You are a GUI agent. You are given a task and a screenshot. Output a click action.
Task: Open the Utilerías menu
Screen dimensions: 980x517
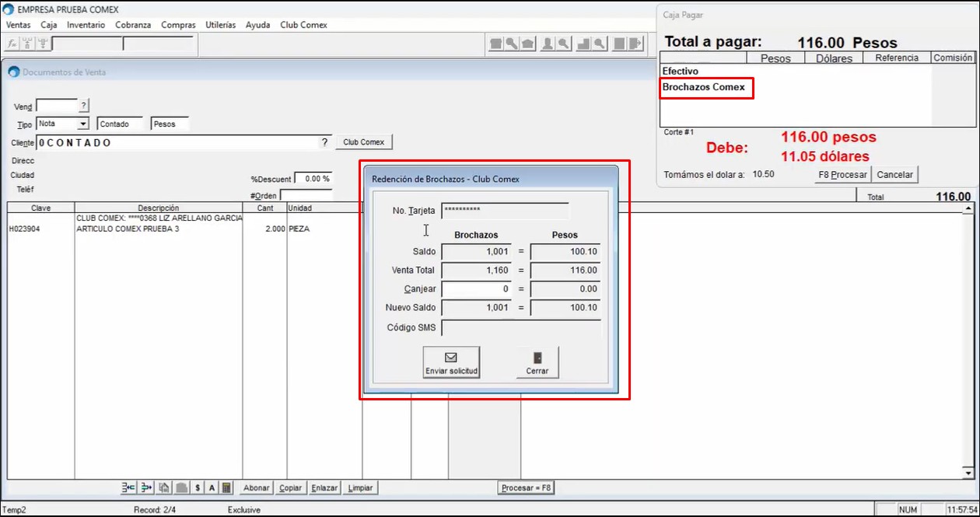point(221,25)
